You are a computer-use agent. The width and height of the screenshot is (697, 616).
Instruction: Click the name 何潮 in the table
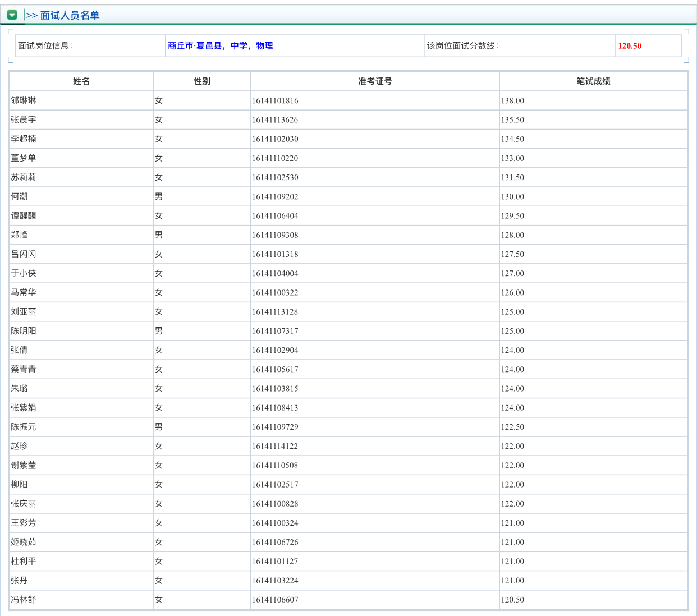coord(19,196)
